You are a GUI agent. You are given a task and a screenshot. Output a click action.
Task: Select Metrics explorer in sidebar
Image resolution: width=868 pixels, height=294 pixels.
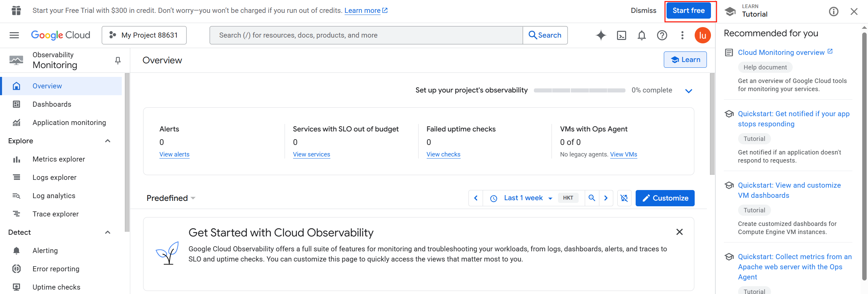pyautogui.click(x=59, y=159)
